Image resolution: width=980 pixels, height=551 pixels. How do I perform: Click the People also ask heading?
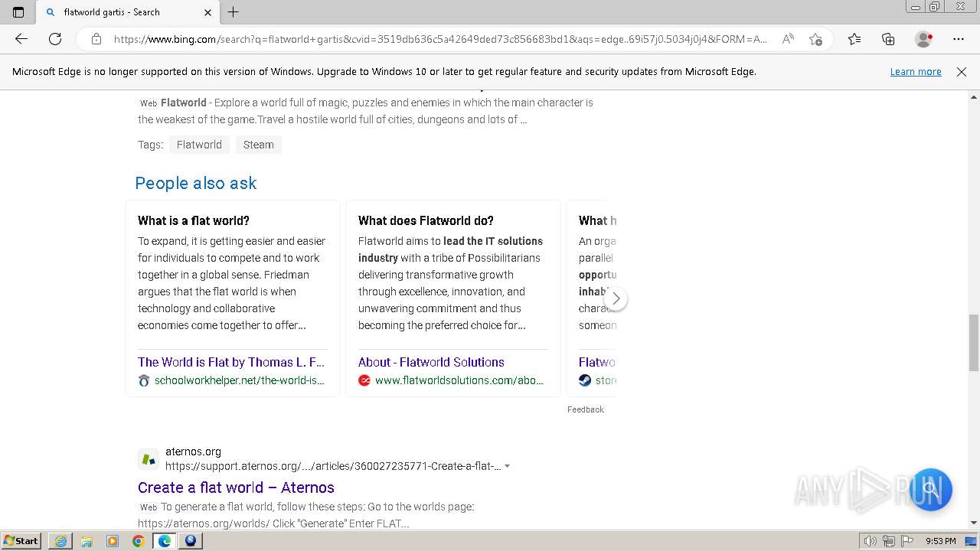click(x=196, y=183)
